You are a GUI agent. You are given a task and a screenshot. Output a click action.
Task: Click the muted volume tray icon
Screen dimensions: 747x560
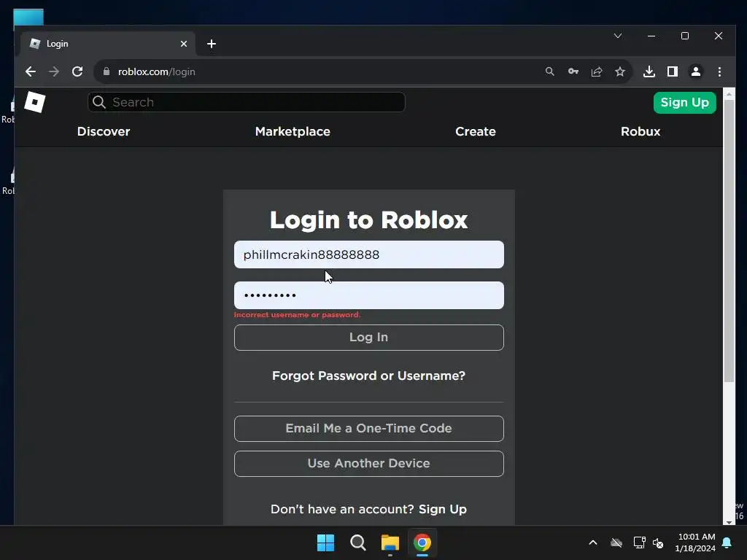pos(658,542)
